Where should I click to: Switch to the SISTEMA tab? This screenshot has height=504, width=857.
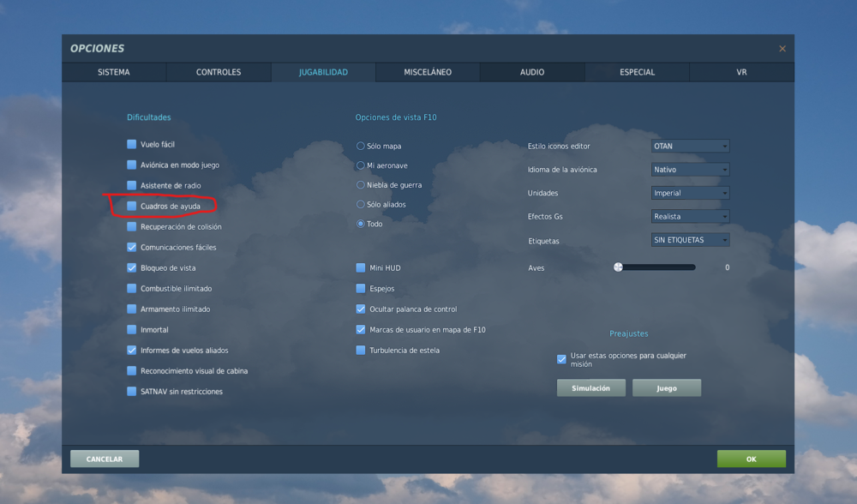pos(114,72)
